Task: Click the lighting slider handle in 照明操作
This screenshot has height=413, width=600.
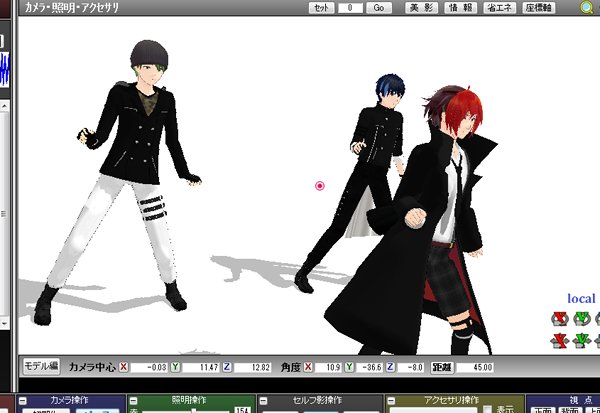Action: 194,411
